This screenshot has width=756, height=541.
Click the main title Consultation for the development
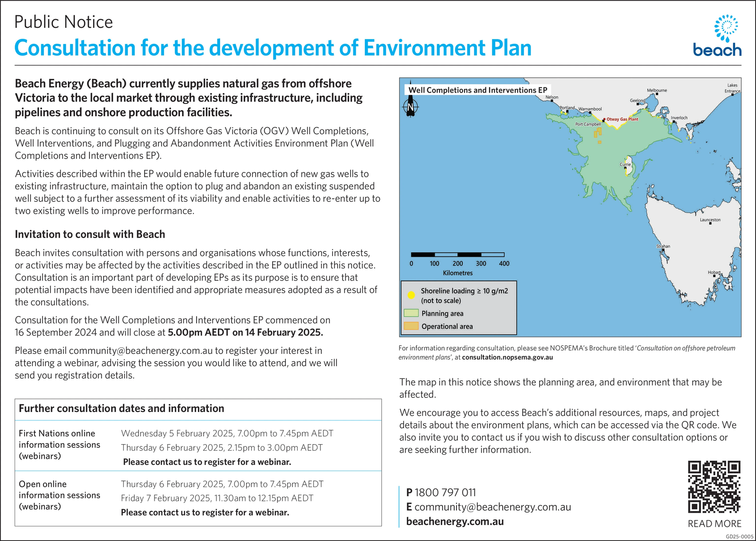tap(273, 48)
